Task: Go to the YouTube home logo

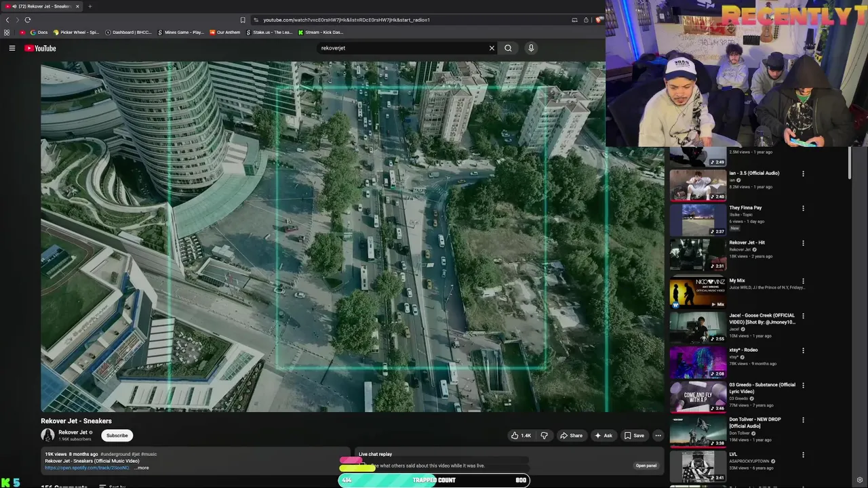Action: coord(40,48)
